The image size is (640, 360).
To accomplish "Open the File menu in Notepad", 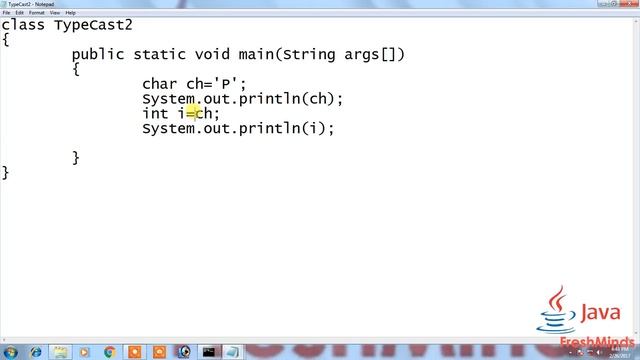I will pyautogui.click(x=6, y=13).
